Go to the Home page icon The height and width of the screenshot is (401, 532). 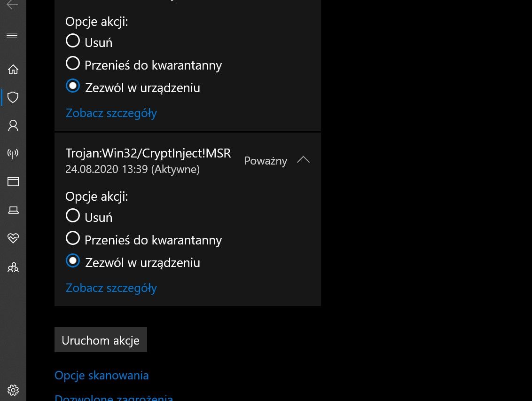tap(13, 70)
